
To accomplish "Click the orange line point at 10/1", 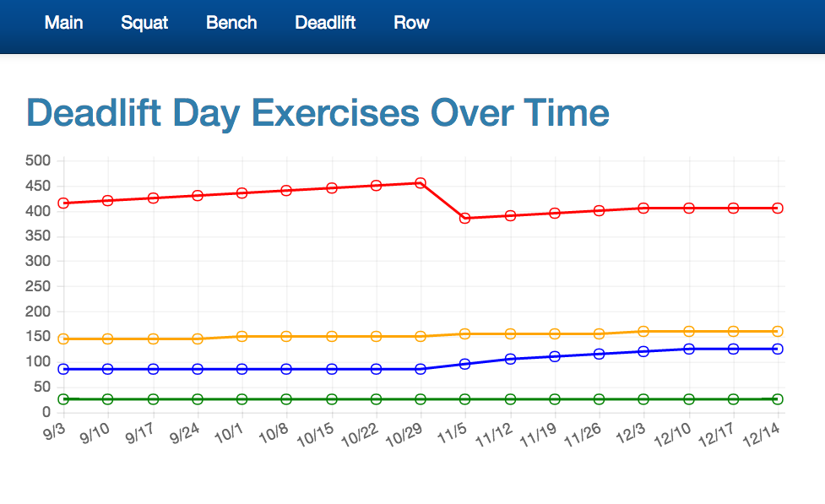I will pyautogui.click(x=242, y=336).
